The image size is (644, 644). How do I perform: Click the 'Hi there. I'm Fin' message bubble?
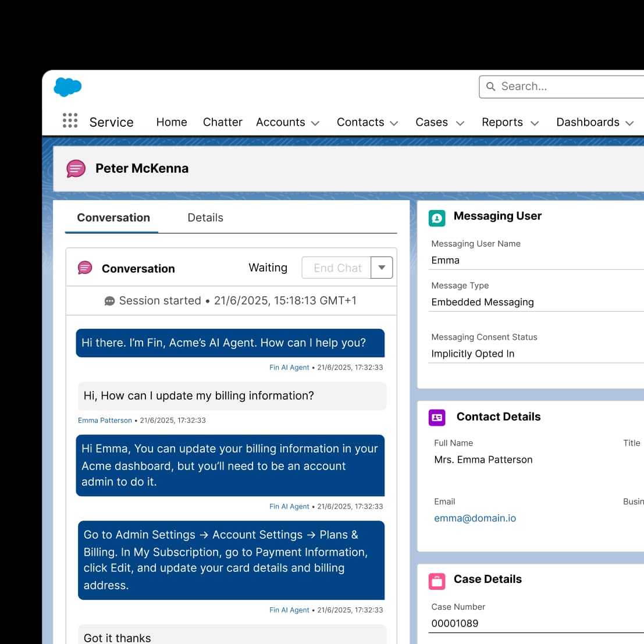point(230,343)
